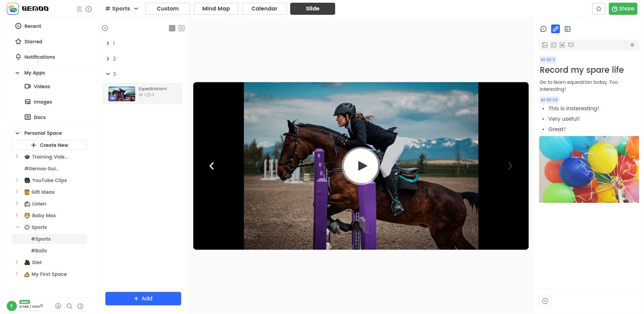
Task: Expand slide group 1
Action: pyautogui.click(x=108, y=43)
